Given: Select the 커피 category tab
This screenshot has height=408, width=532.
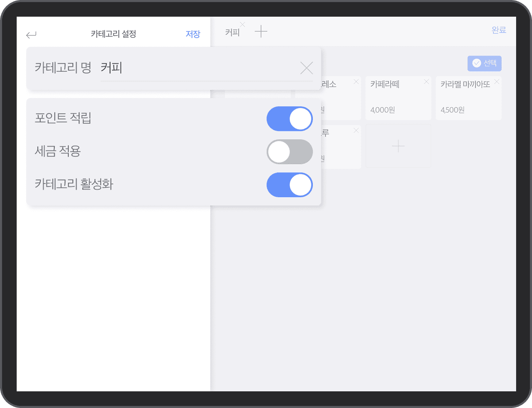Looking at the screenshot, I should (x=232, y=33).
